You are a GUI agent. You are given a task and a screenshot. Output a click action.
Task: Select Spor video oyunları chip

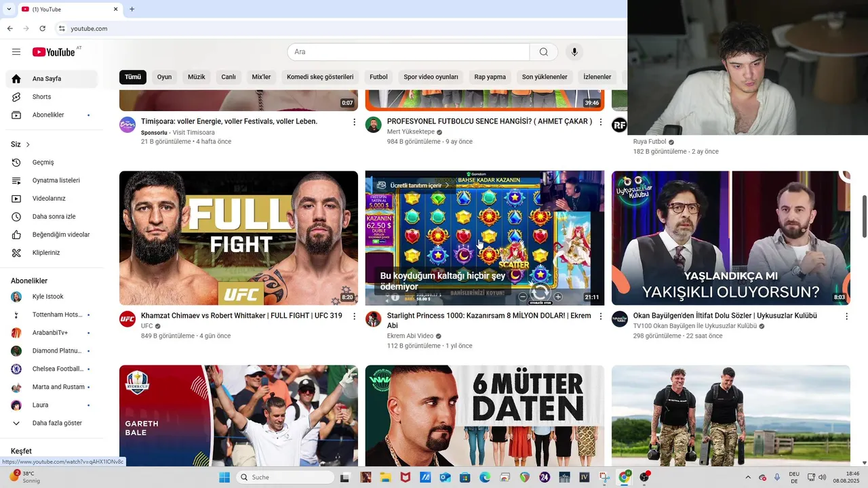pyautogui.click(x=431, y=77)
